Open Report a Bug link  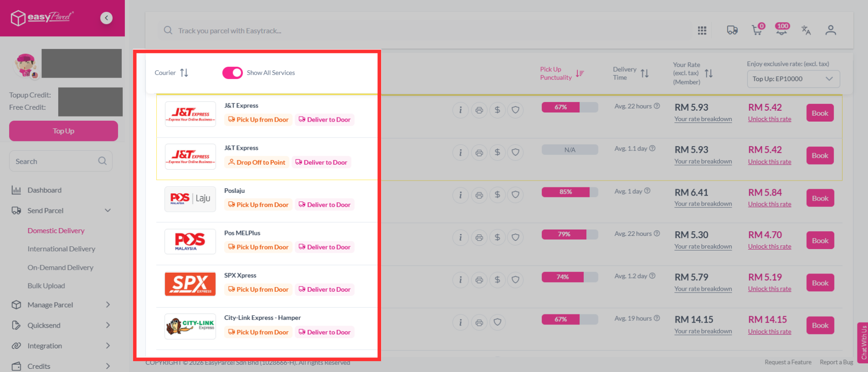(x=836, y=362)
